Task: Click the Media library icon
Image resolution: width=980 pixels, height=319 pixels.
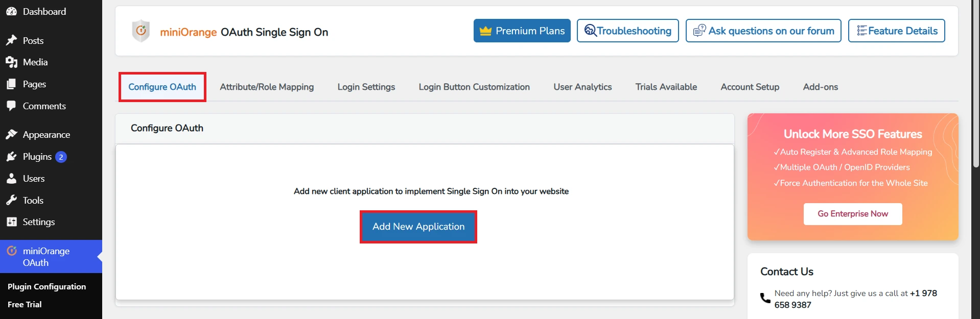Action: (x=11, y=62)
